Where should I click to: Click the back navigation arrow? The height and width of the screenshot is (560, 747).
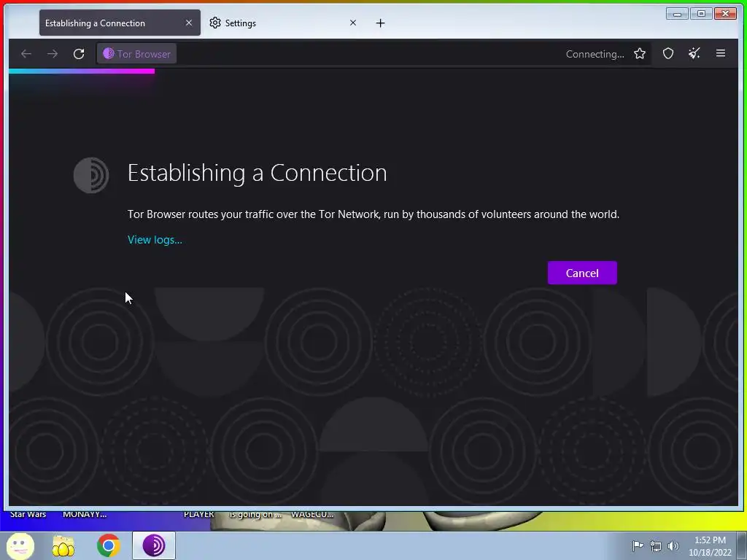[x=26, y=54]
